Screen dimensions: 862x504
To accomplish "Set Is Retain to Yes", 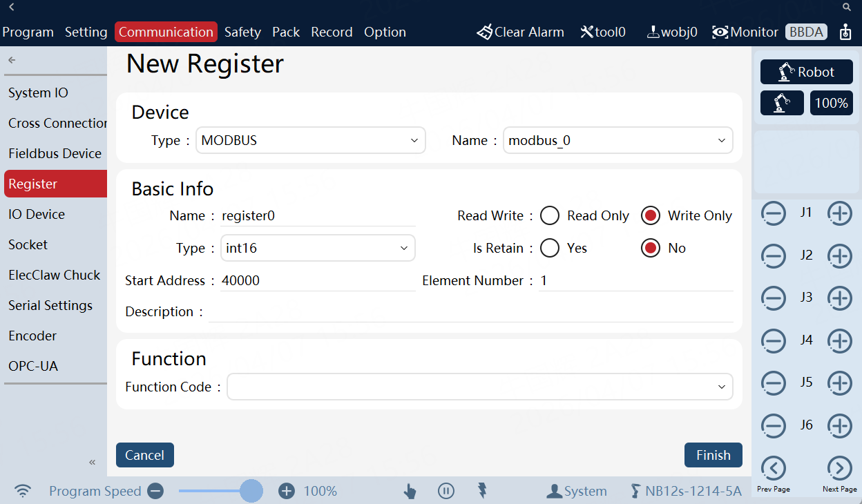I will click(550, 249).
